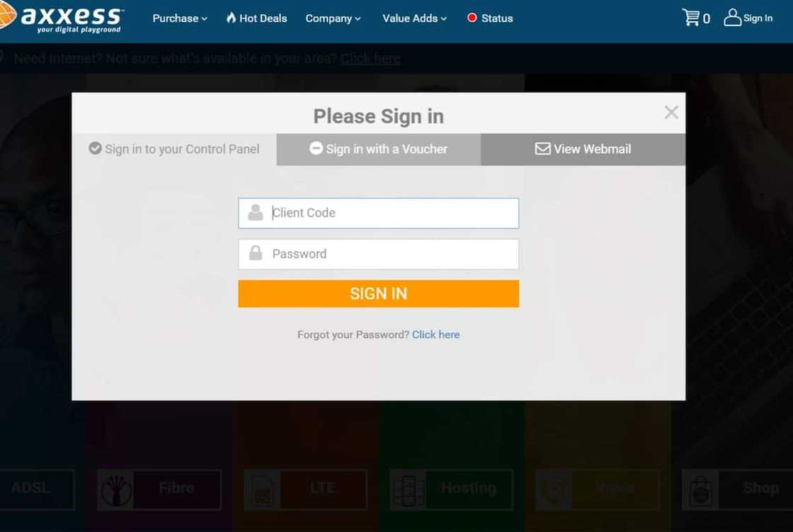Click the orange SIGN IN button
The height and width of the screenshot is (532, 793).
click(x=378, y=294)
